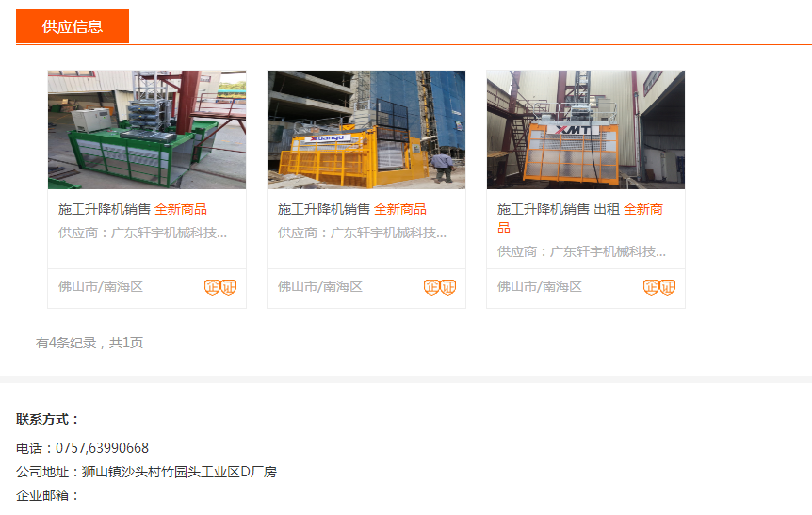Open first 施工升降机销售 全新商品 title link
812x515 pixels.
(x=133, y=209)
